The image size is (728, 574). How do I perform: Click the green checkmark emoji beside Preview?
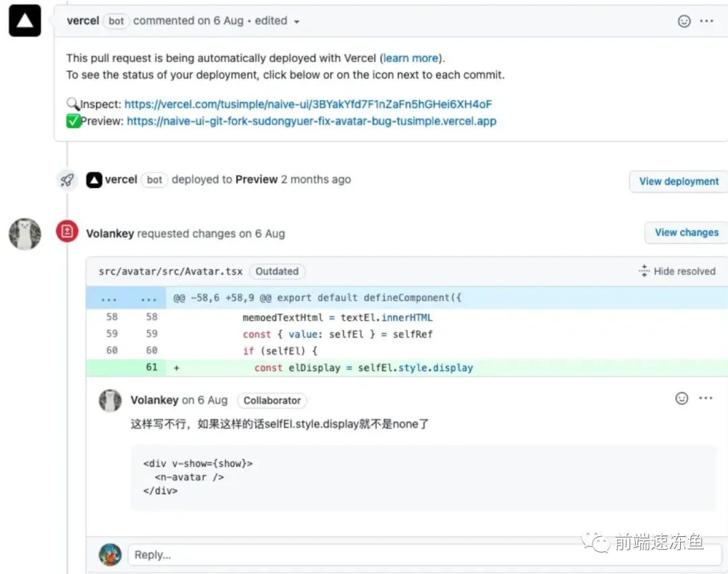[x=73, y=121]
